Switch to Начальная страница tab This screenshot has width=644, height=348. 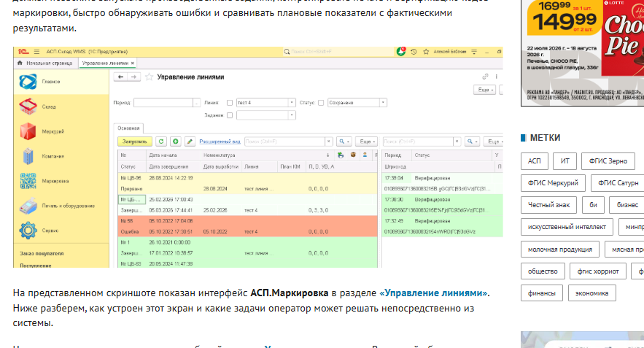click(45, 63)
